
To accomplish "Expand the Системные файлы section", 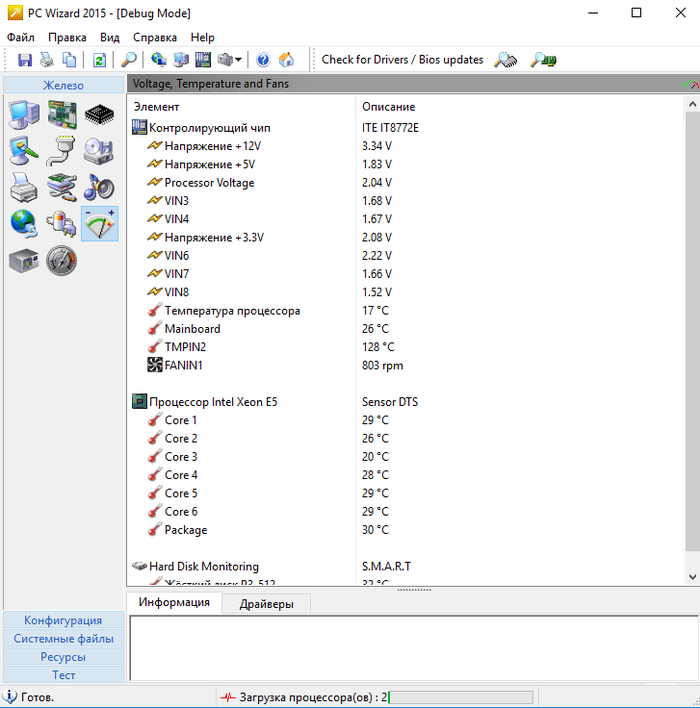I will 63,638.
